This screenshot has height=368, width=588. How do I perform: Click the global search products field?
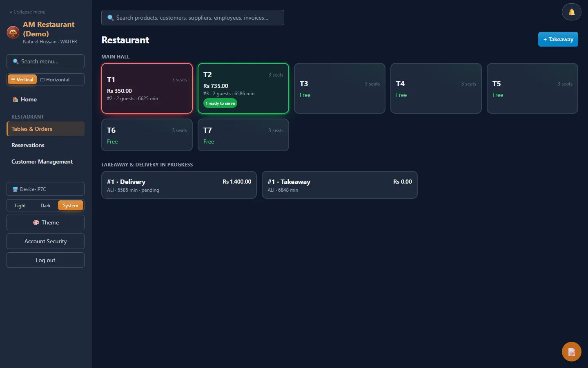pyautogui.click(x=192, y=18)
